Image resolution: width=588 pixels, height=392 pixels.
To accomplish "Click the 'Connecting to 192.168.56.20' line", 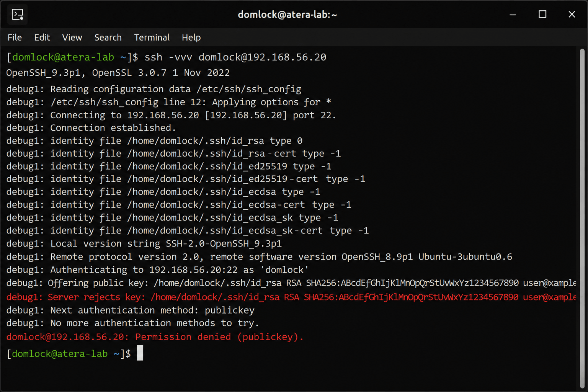I will [x=171, y=115].
